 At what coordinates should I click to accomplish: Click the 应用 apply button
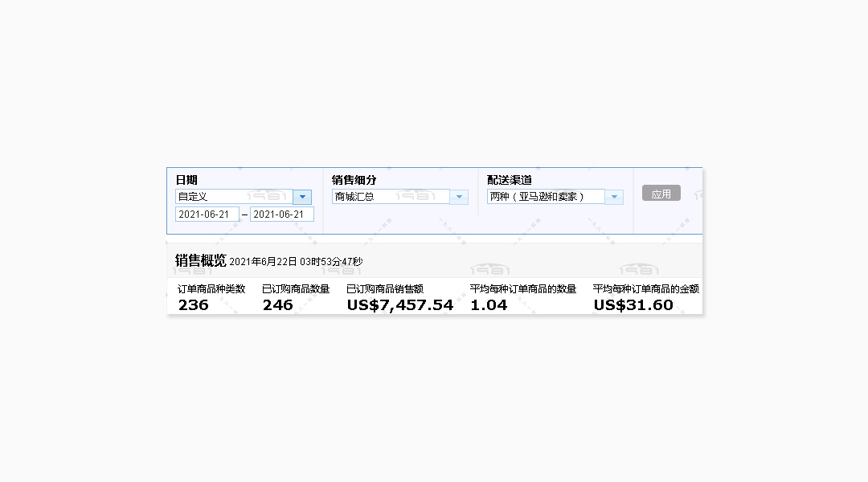click(661, 194)
